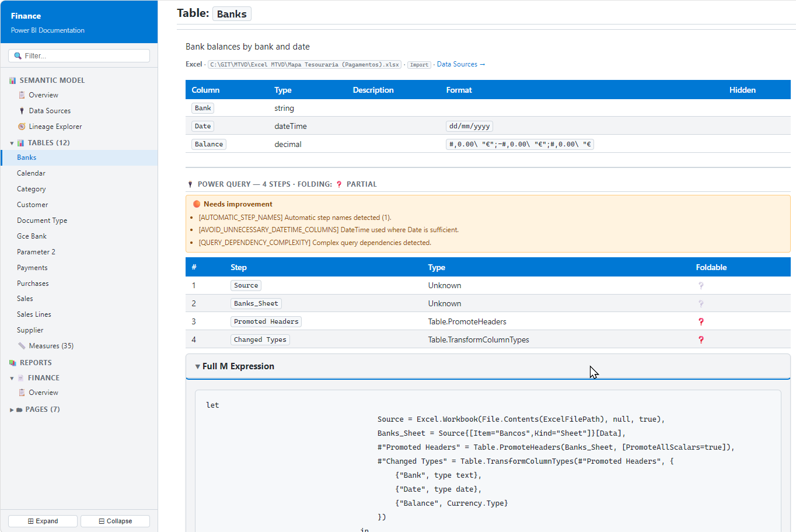Image resolution: width=796 pixels, height=532 pixels.
Task: Click the Import mode badge
Action: pos(419,65)
